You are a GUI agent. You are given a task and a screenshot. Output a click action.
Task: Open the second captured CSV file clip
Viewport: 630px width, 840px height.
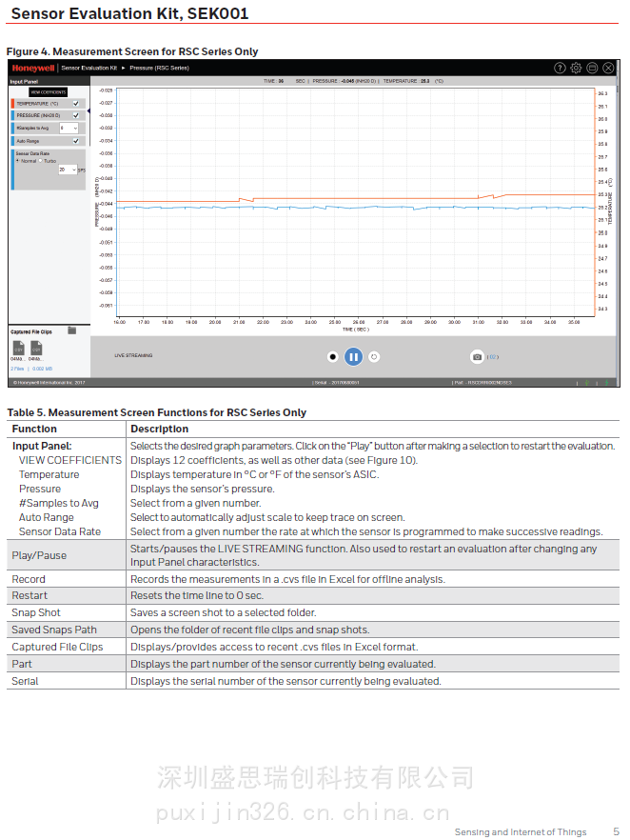point(36,348)
